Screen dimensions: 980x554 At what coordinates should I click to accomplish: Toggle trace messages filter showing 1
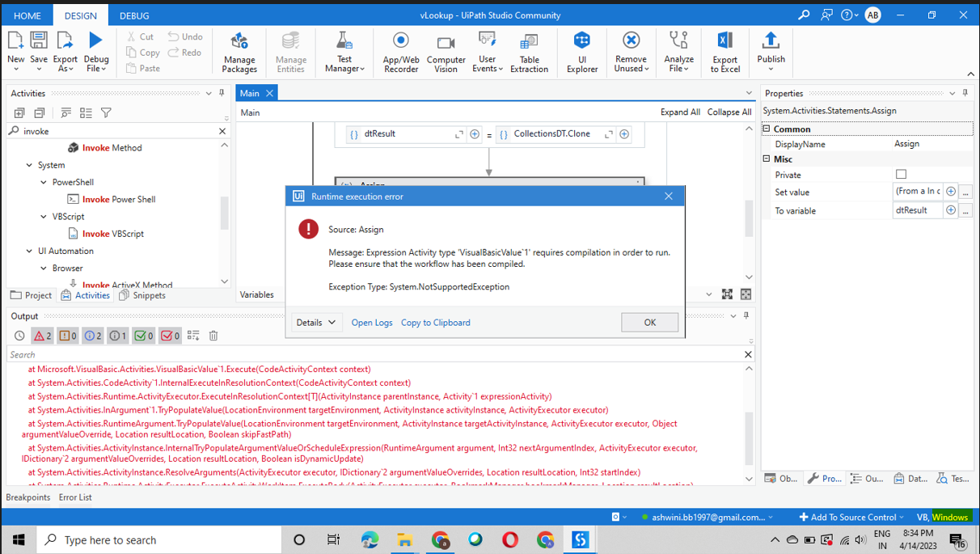(118, 336)
